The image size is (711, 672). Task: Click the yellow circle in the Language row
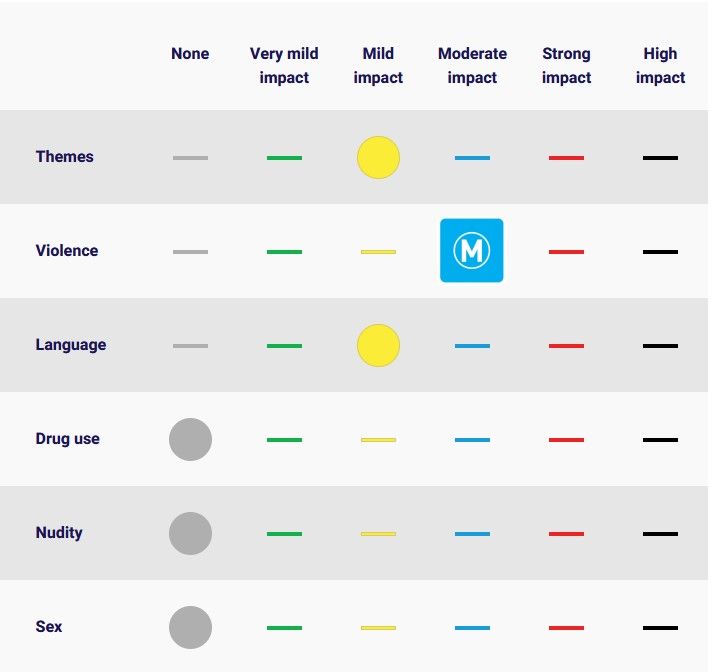(x=378, y=345)
